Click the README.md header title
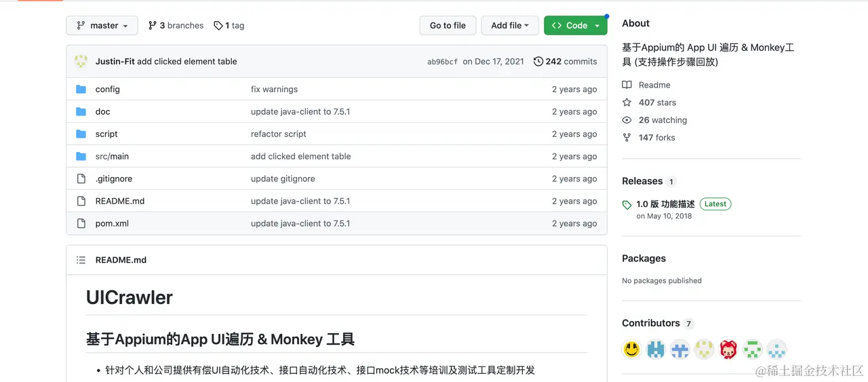This screenshot has height=382, width=868. (121, 260)
